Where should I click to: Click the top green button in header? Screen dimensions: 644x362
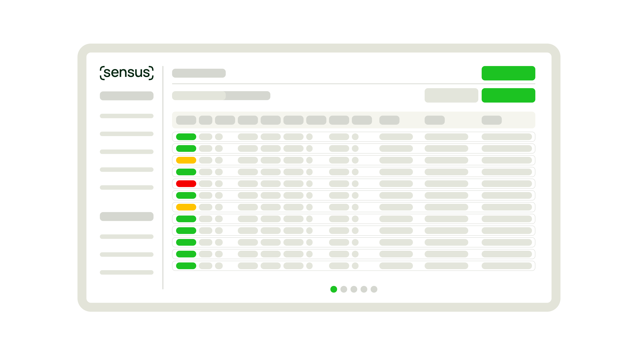point(508,73)
